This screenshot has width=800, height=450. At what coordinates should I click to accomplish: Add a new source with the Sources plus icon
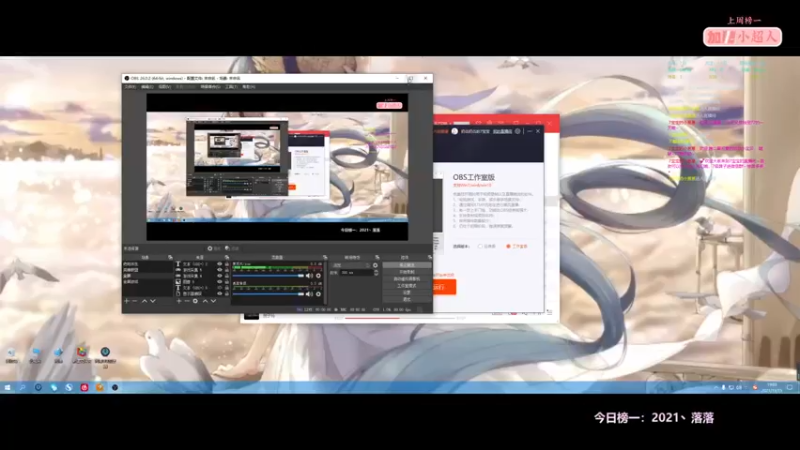179,301
